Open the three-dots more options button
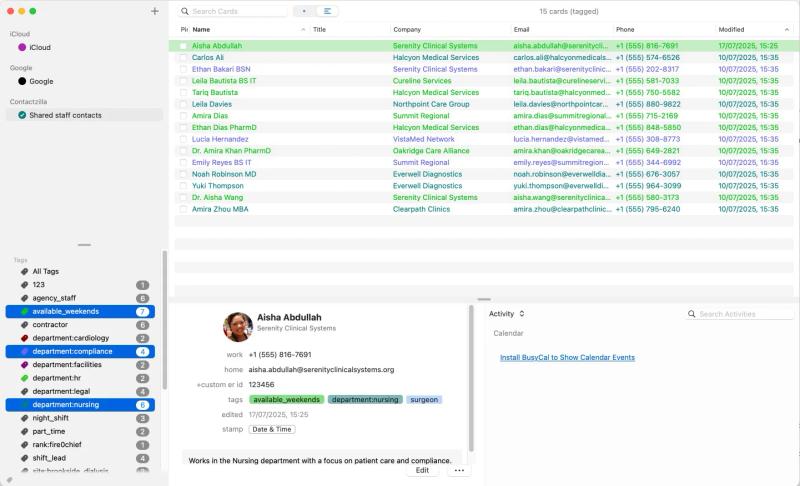Screen dimensions: 800x486 coord(459,470)
